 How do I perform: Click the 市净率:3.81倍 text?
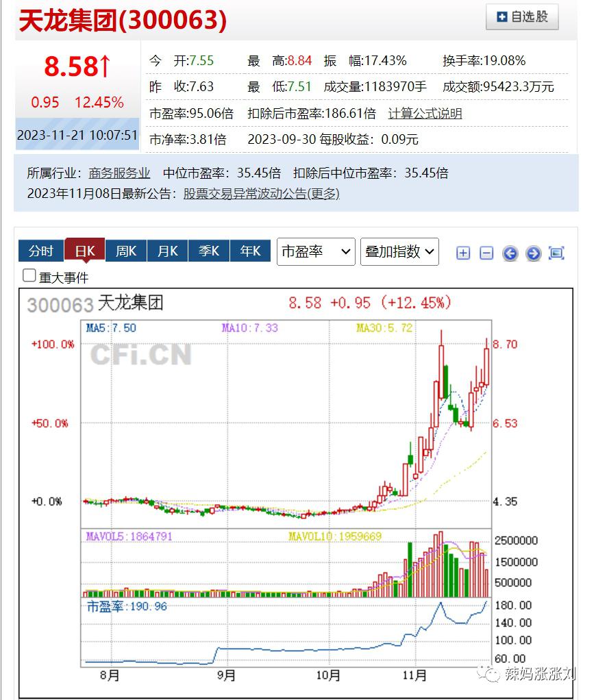(x=188, y=139)
